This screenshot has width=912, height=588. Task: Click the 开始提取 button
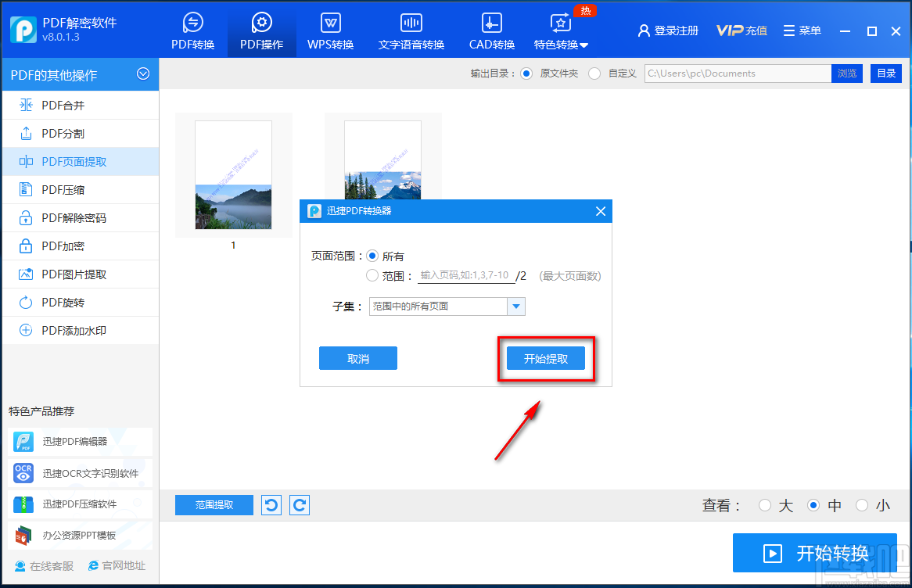pyautogui.click(x=545, y=358)
